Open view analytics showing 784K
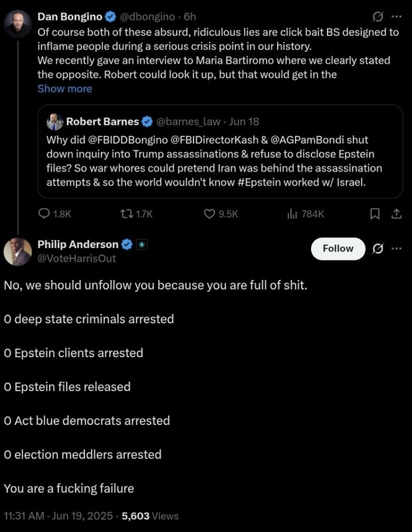The image size is (412, 532). coord(291,213)
